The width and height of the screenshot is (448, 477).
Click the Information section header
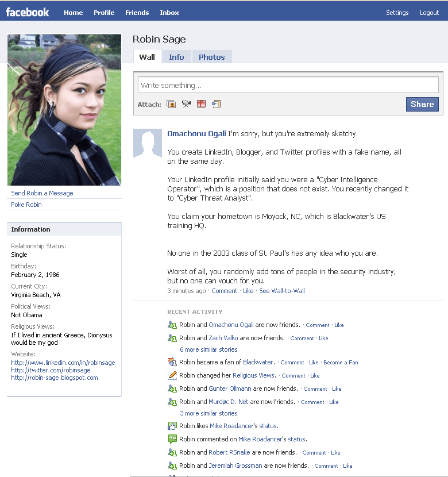[x=64, y=229]
